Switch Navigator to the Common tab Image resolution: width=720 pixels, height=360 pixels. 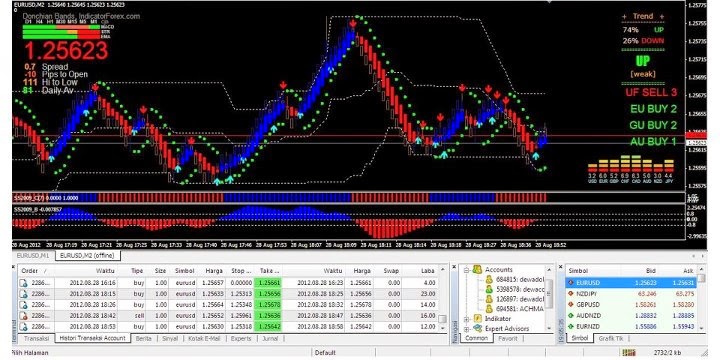477,338
